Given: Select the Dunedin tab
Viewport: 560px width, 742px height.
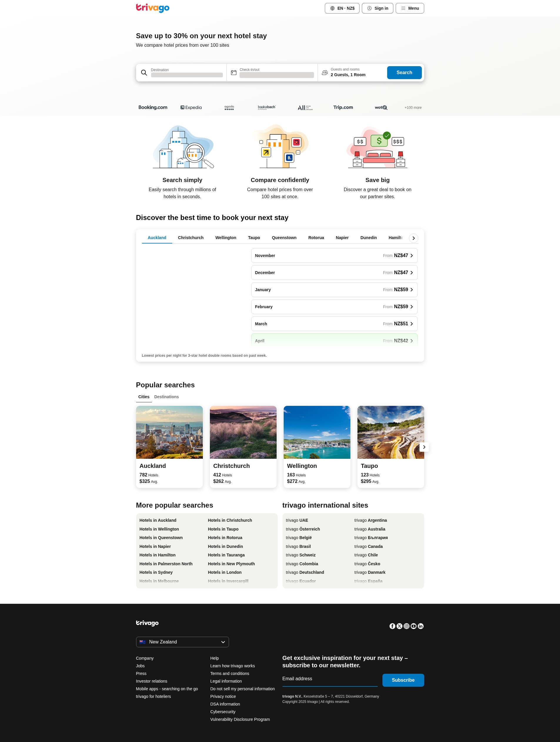Looking at the screenshot, I should tap(369, 238).
